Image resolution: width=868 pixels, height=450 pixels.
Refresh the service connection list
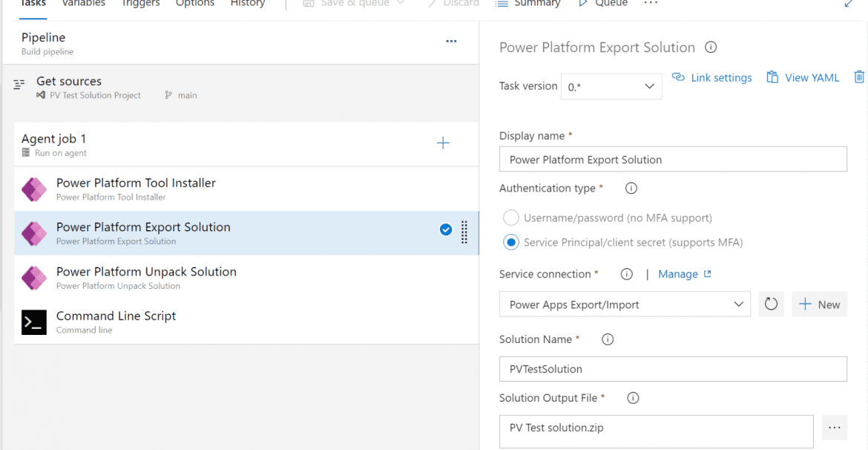click(771, 304)
